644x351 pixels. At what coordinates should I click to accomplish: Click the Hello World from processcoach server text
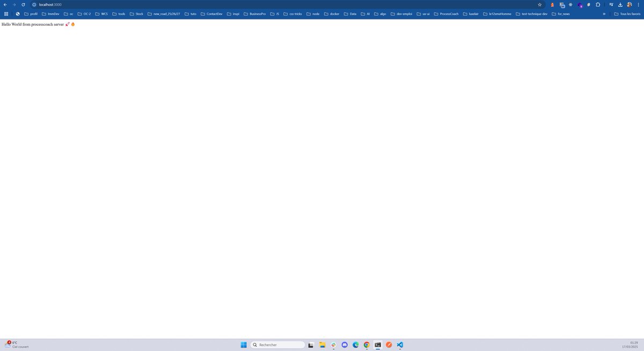pos(33,25)
